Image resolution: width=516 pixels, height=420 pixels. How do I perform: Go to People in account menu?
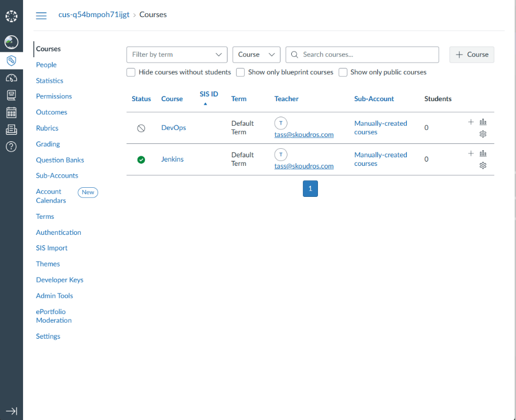pos(46,65)
